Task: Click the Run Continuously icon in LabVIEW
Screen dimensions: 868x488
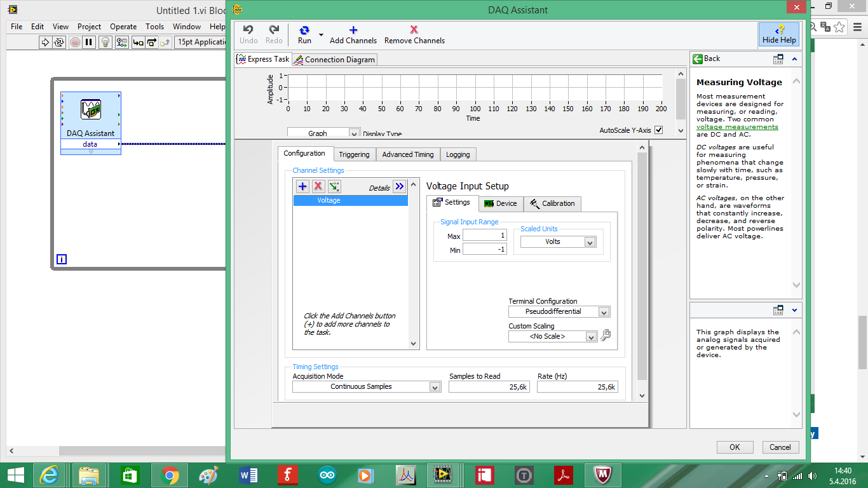Action: [59, 42]
